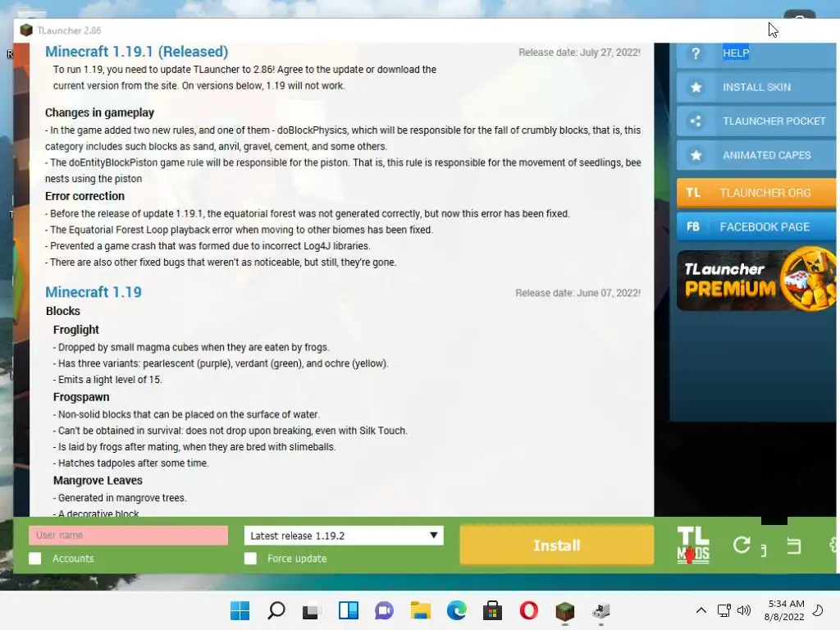Click the TLauncher cube icon in title bar

(26, 30)
